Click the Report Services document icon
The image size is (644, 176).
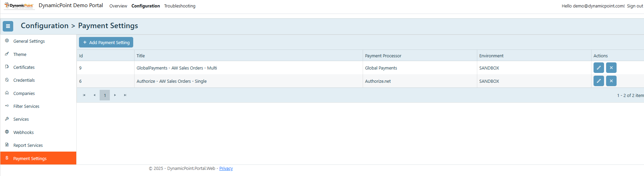[x=7, y=145]
